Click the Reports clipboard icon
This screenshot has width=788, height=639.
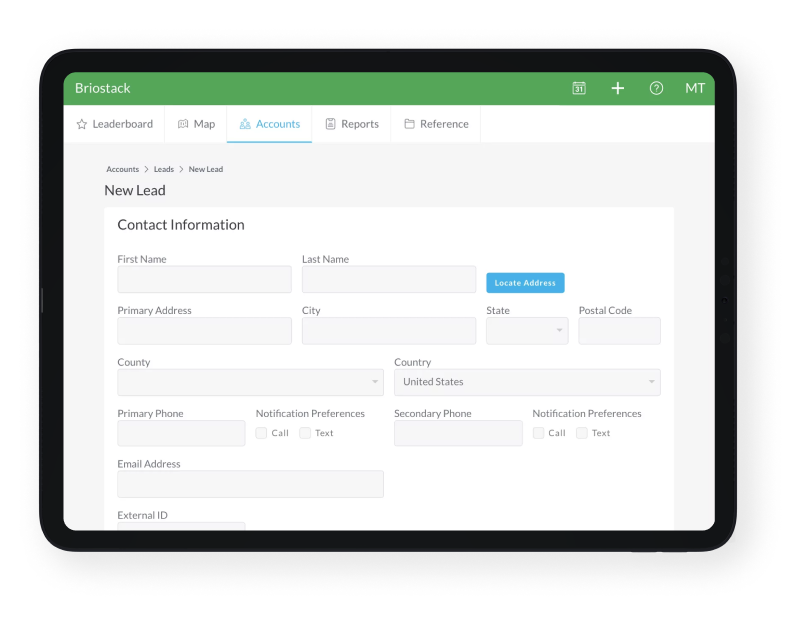coord(330,124)
